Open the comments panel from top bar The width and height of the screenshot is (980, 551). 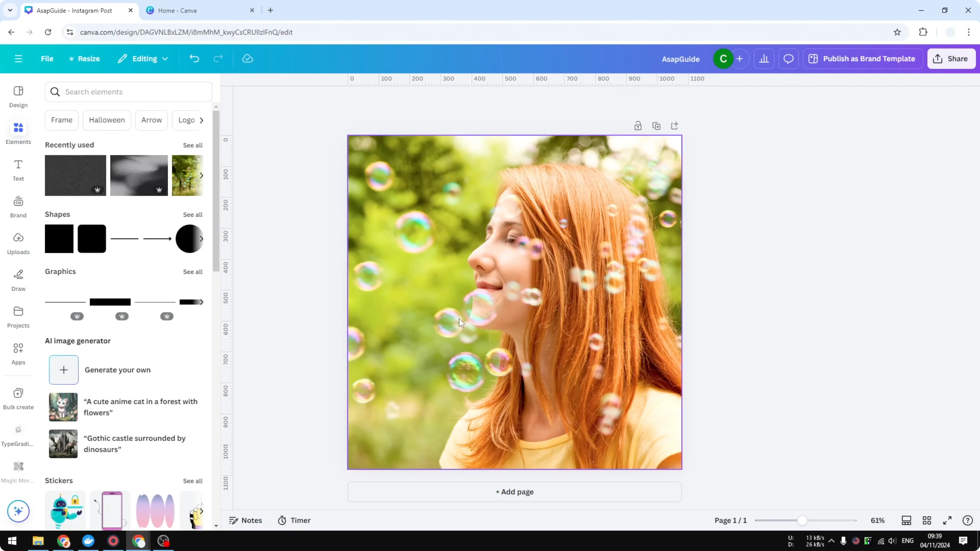coord(788,58)
